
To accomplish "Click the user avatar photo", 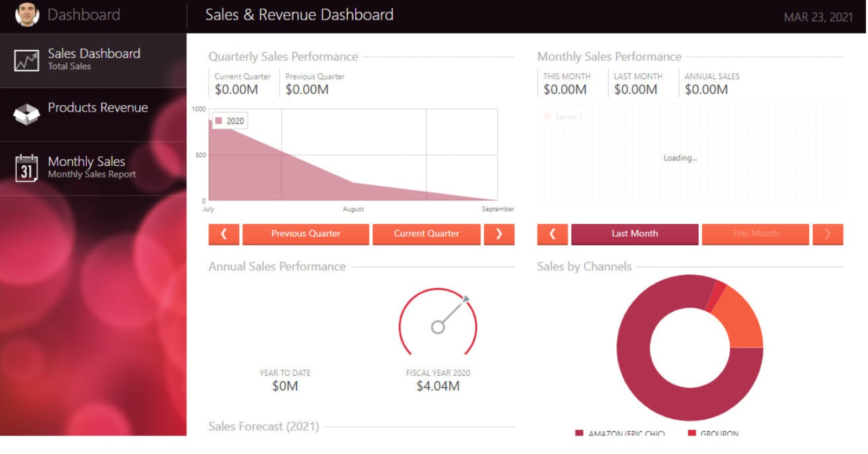I will [27, 14].
